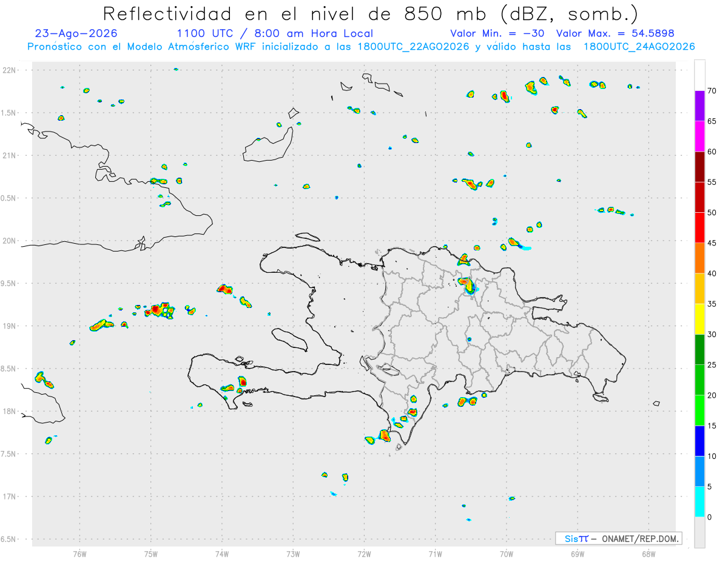Click the '22N' latitude label
The image size is (728, 562).
[x=9, y=70]
